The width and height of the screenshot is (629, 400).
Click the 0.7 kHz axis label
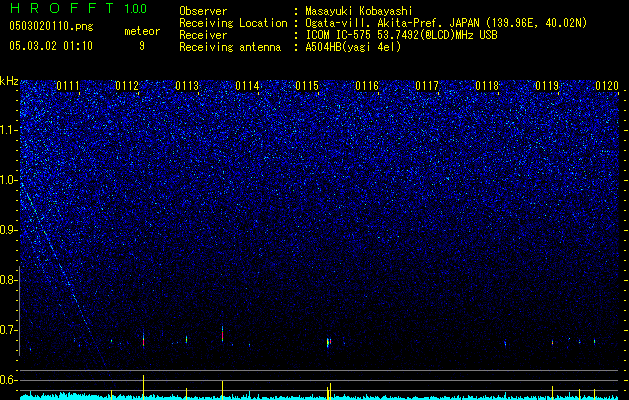coord(8,330)
